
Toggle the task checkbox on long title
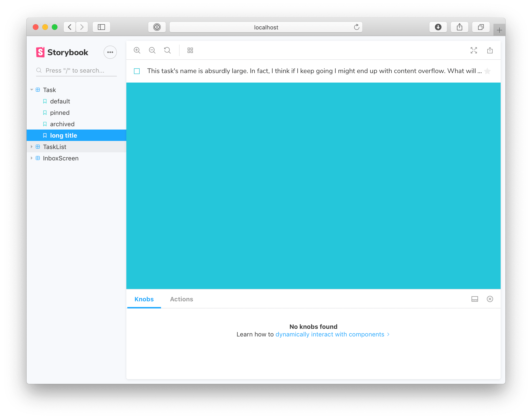[137, 71]
